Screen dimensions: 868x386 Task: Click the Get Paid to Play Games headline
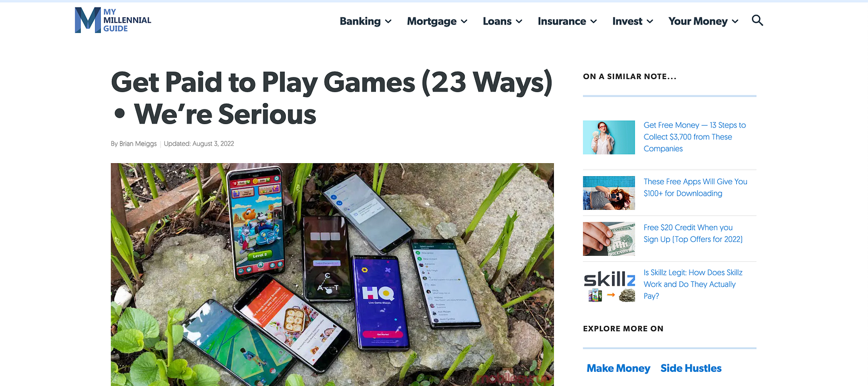point(332,98)
